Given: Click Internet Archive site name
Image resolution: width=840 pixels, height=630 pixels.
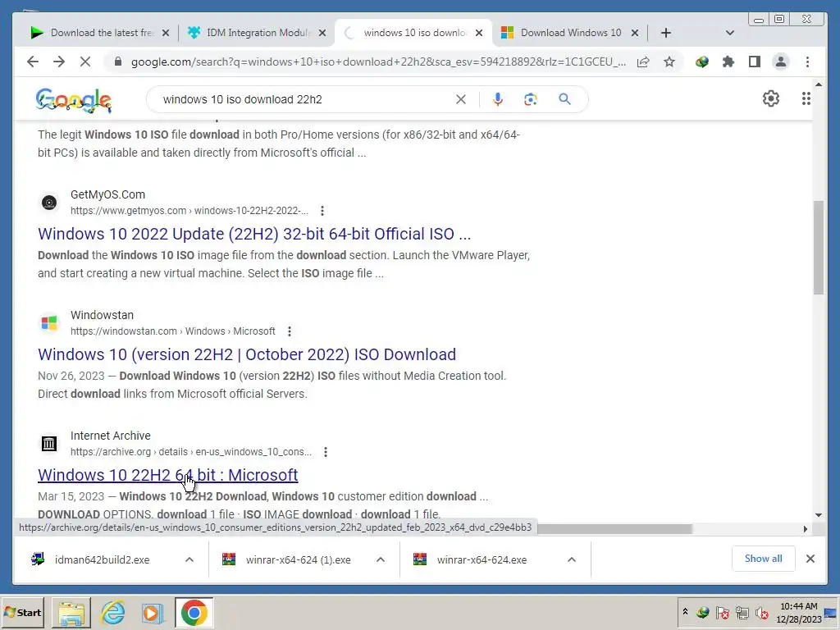Looking at the screenshot, I should pos(111,436).
